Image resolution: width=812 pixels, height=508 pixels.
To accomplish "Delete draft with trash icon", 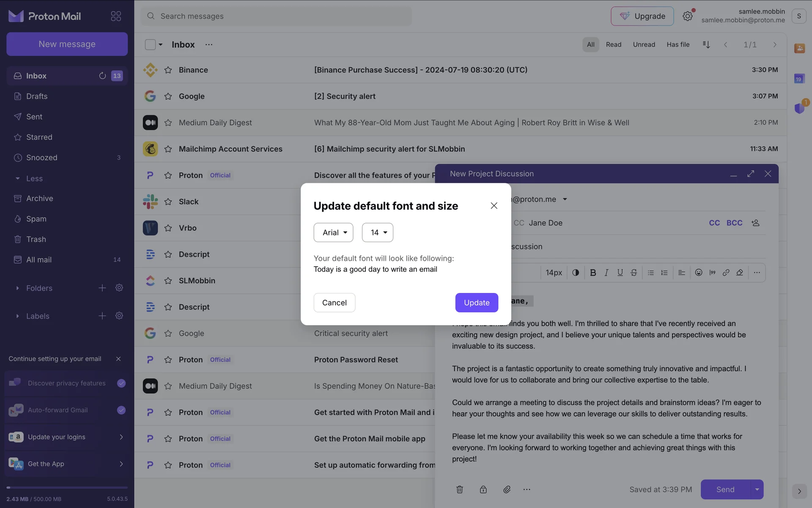I will [460, 489].
